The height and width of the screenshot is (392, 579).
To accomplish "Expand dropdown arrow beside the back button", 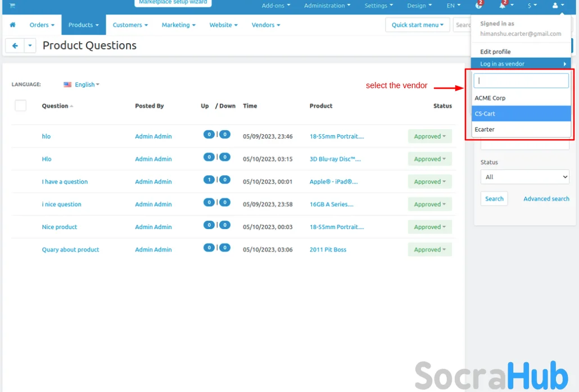I will point(30,46).
